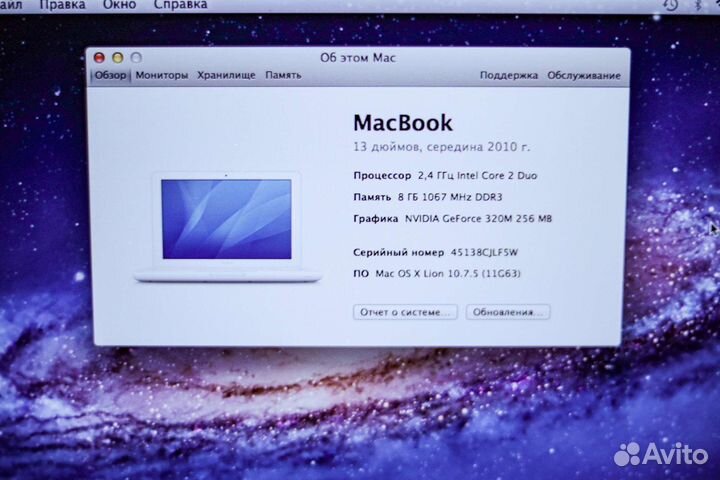Switch to the Память tab
The height and width of the screenshot is (480, 720).
(x=283, y=75)
